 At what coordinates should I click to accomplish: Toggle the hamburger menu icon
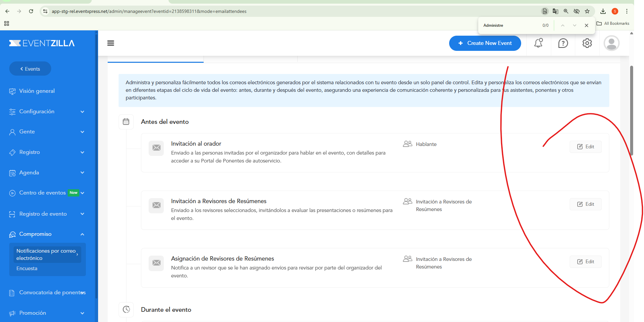point(111,43)
